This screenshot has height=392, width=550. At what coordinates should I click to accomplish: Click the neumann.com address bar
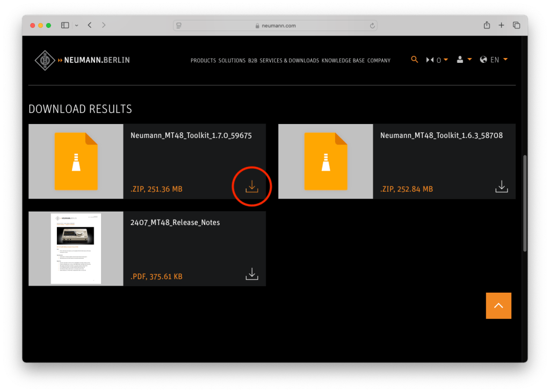[275, 25]
